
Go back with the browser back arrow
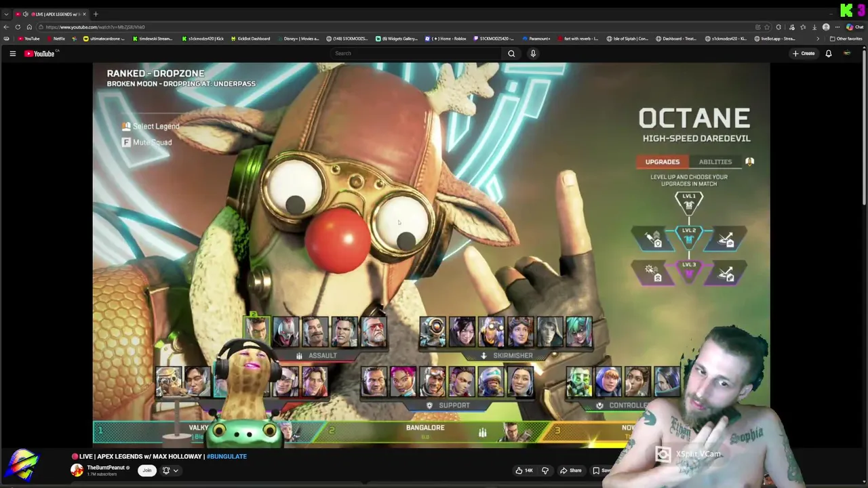pos(7,27)
